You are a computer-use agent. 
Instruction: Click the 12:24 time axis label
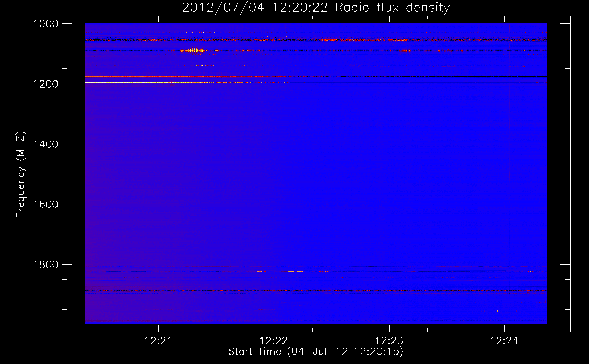click(504, 341)
